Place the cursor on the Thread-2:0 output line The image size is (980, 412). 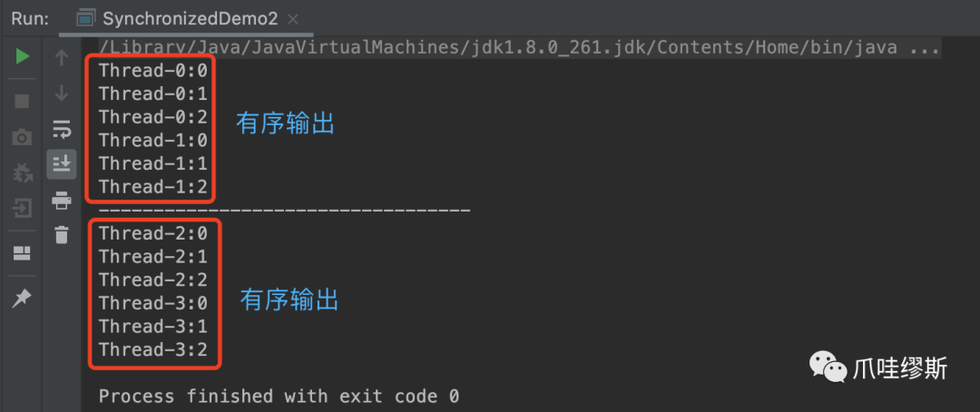[153, 234]
